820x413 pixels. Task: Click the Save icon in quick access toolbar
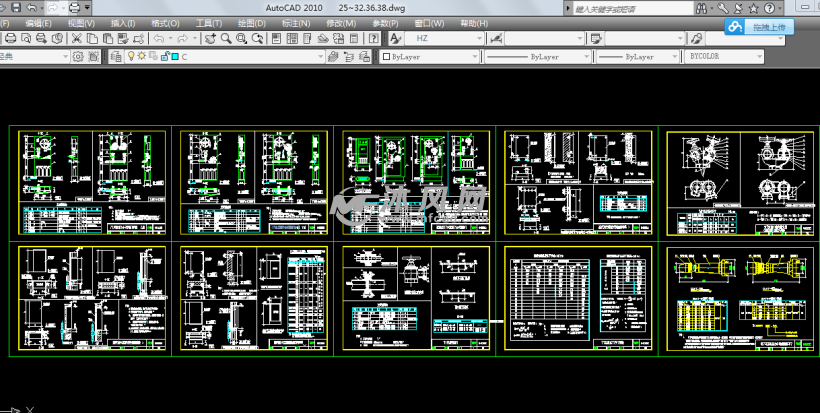[16, 7]
